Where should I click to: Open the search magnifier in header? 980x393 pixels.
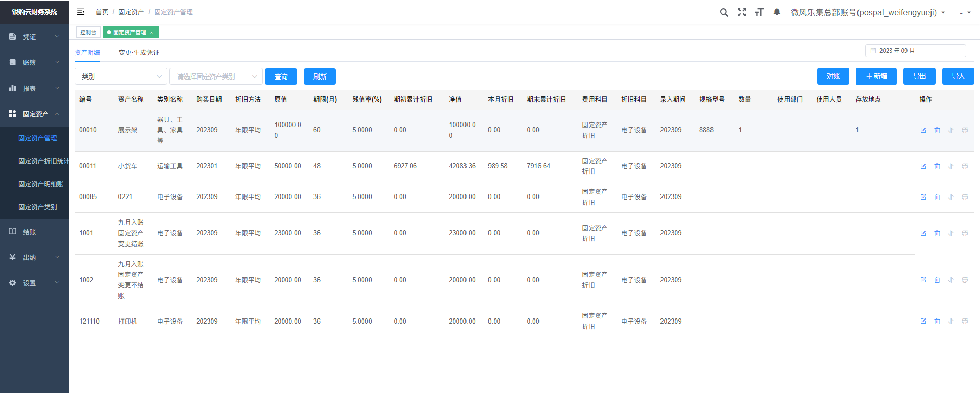tap(724, 12)
